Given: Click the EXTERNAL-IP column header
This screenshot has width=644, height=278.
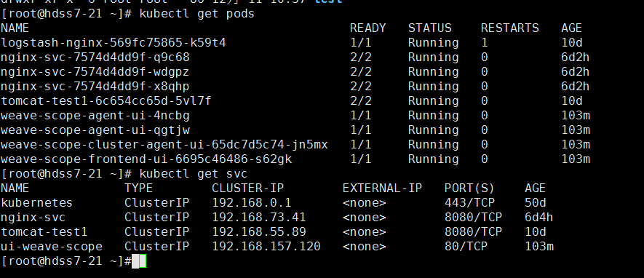Looking at the screenshot, I should point(382,188).
